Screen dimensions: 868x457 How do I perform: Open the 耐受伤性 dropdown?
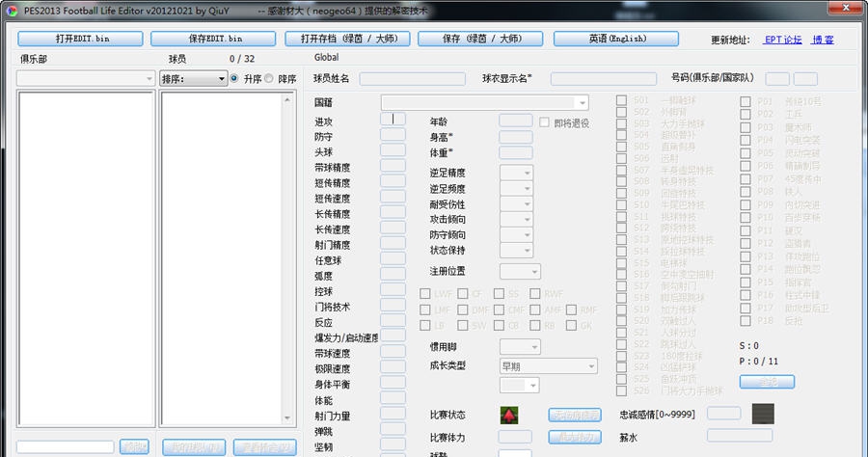point(516,204)
